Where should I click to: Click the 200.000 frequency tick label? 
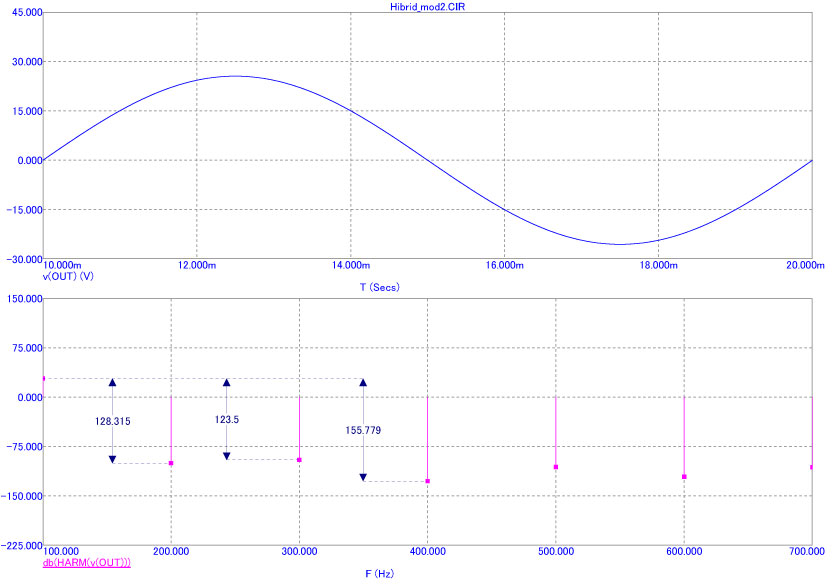click(x=171, y=552)
